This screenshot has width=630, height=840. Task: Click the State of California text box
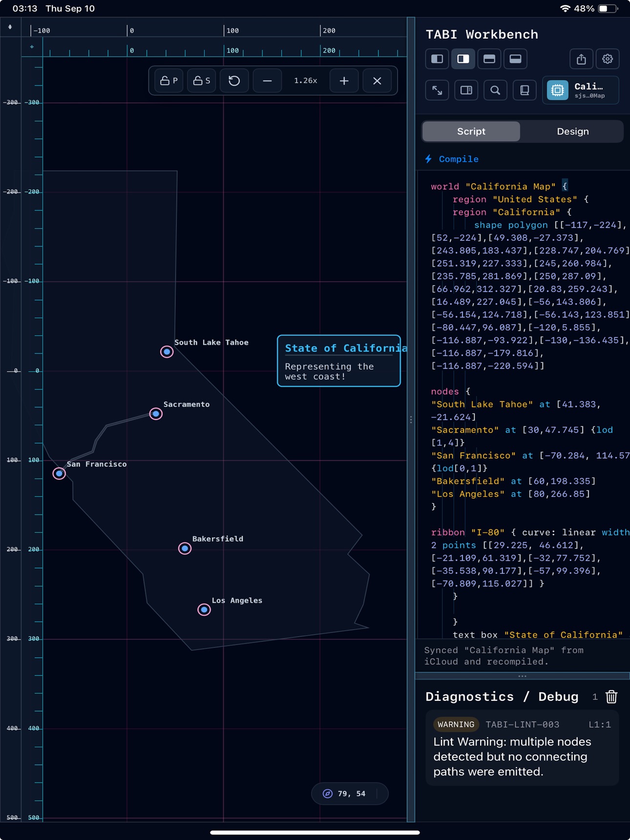click(339, 361)
